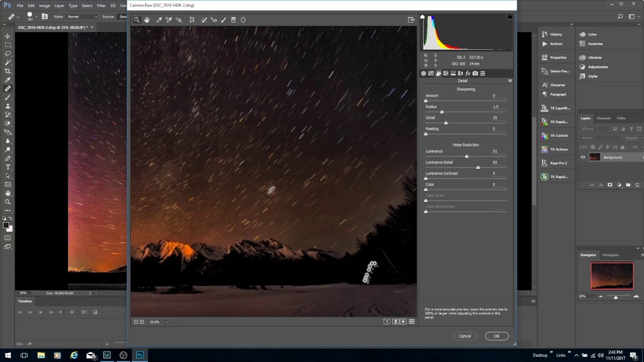
Task: Hide the Background layer visibility eye
Action: 583,157
